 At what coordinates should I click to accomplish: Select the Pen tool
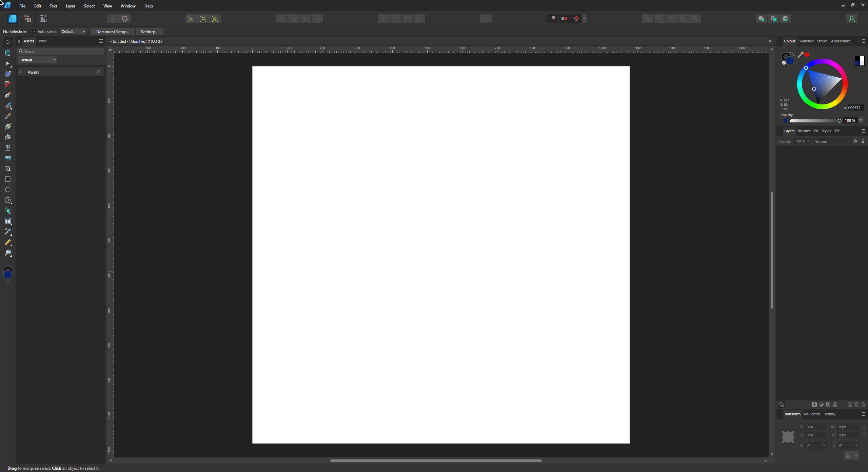tap(7, 95)
